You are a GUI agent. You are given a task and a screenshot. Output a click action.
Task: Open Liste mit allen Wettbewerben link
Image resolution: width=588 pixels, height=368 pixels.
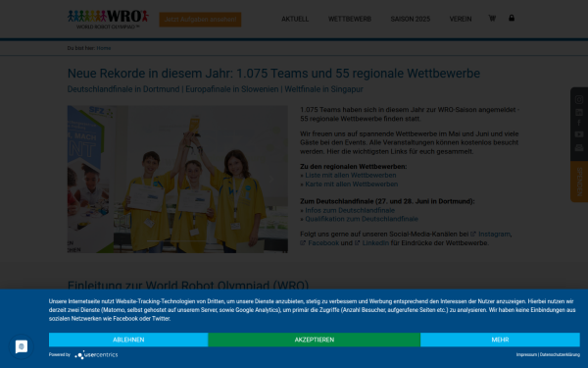pyautogui.click(x=351, y=176)
